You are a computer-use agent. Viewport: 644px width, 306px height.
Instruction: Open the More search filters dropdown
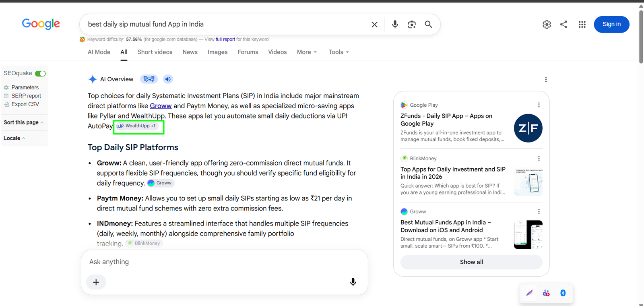[307, 52]
